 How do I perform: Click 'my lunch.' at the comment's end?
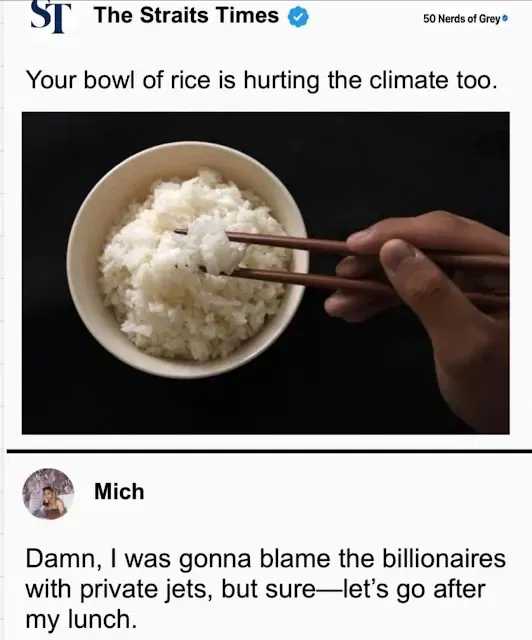[x=81, y=620]
